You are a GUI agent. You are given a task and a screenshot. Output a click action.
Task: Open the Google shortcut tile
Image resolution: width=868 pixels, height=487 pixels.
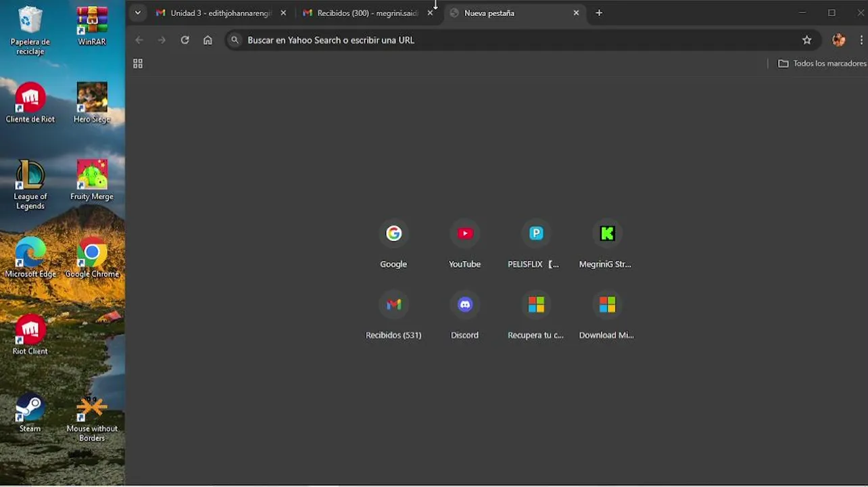pos(393,245)
